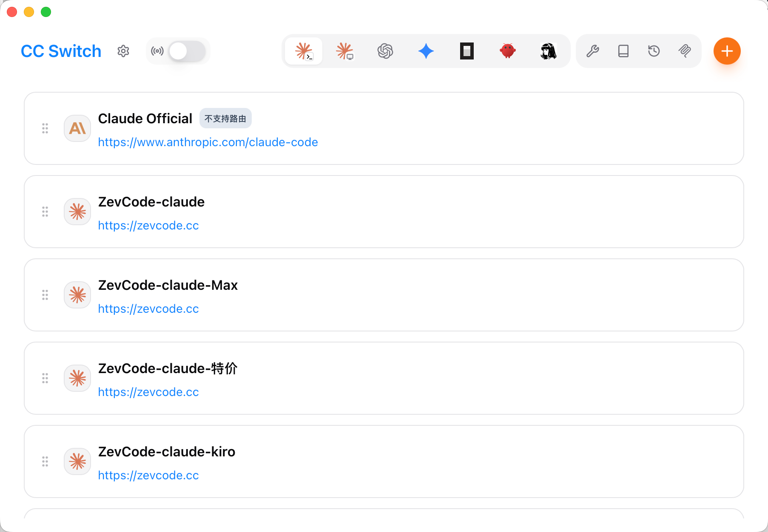The height and width of the screenshot is (532, 768).
Task: Grab the drag handle for ZevCode-claude-Max
Action: [x=45, y=295]
